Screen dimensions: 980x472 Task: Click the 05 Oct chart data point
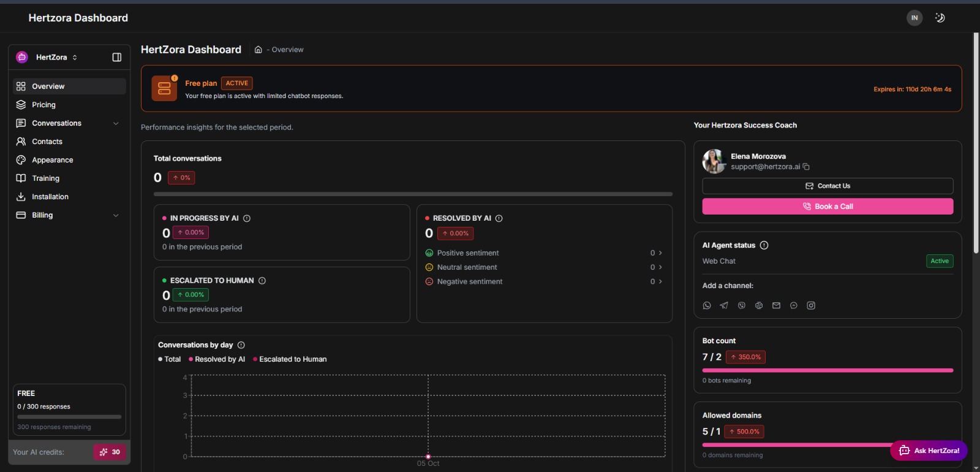[x=428, y=457]
